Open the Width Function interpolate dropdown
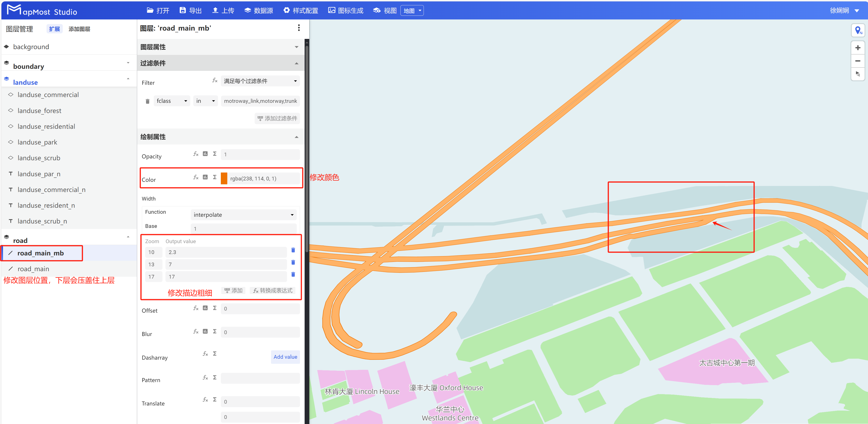This screenshot has height=424, width=868. point(243,214)
